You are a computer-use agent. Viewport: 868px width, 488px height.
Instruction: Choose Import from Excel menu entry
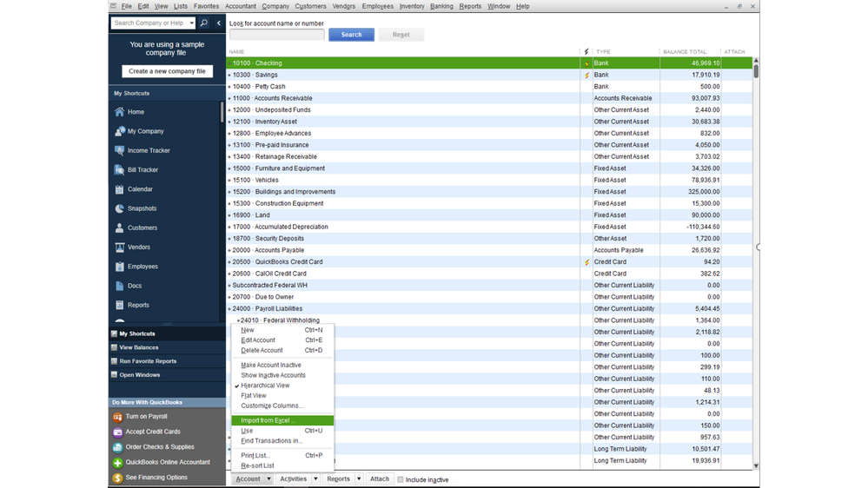[282, 420]
